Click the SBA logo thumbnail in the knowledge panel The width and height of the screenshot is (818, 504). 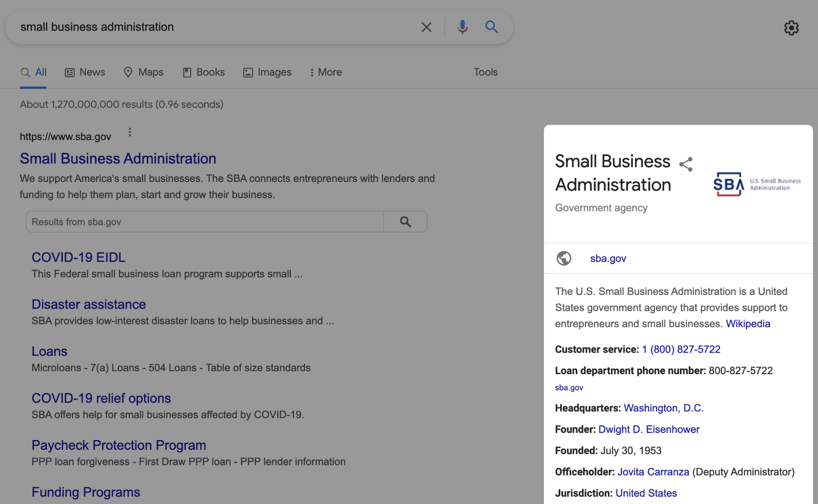tap(757, 184)
